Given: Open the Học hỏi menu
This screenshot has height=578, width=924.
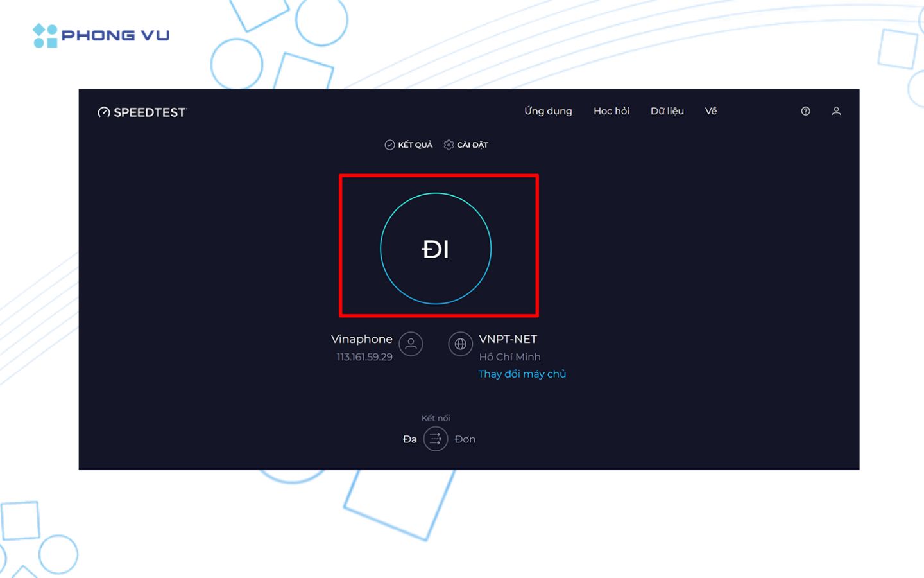Looking at the screenshot, I should 611,111.
